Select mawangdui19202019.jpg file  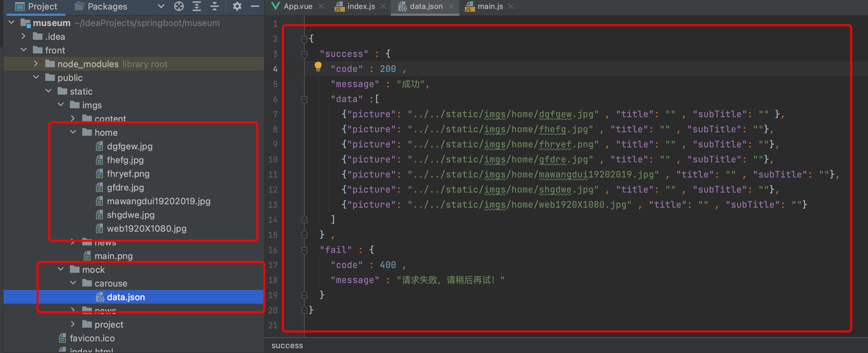(159, 201)
